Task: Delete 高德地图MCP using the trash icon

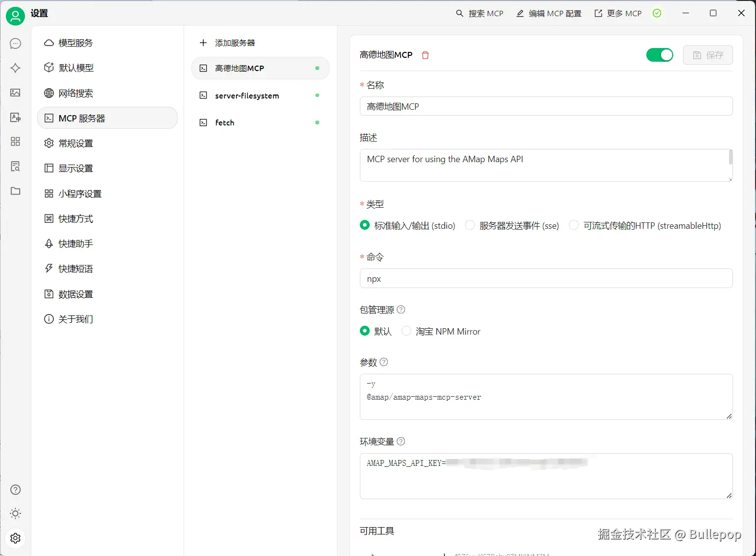Action: point(425,55)
